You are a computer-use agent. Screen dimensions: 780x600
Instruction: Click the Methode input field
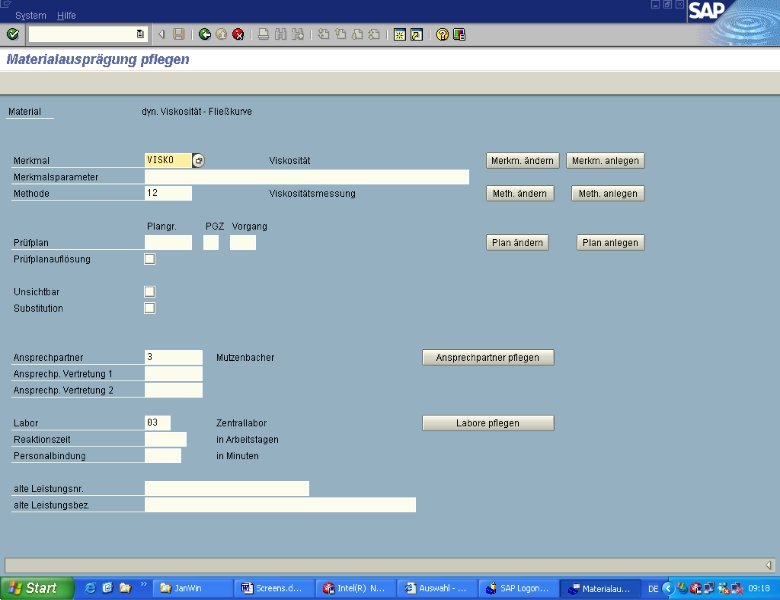[x=168, y=193]
